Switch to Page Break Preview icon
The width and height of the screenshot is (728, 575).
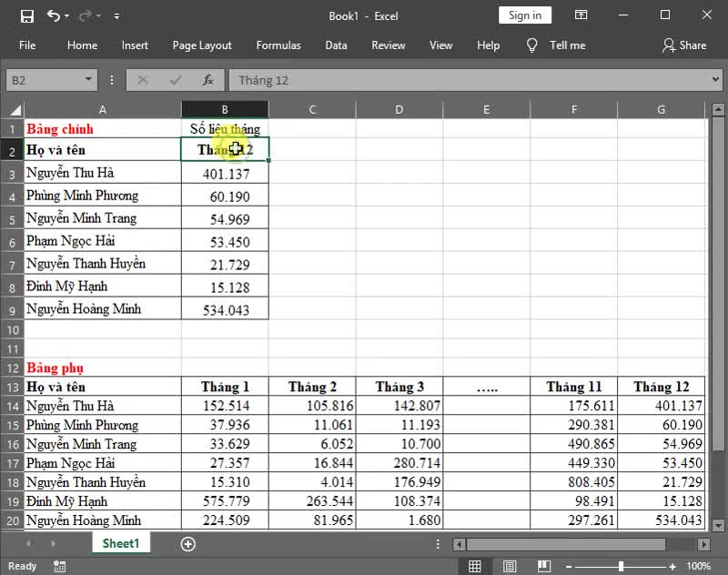543,566
